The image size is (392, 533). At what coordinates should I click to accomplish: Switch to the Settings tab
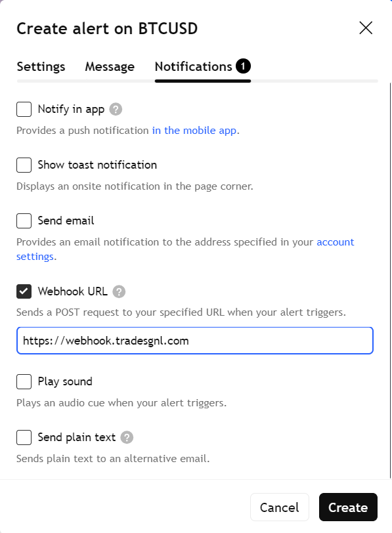[x=40, y=66]
